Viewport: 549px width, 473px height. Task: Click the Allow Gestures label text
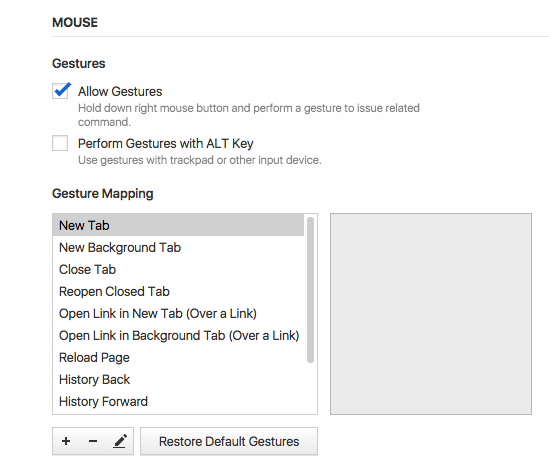[120, 91]
